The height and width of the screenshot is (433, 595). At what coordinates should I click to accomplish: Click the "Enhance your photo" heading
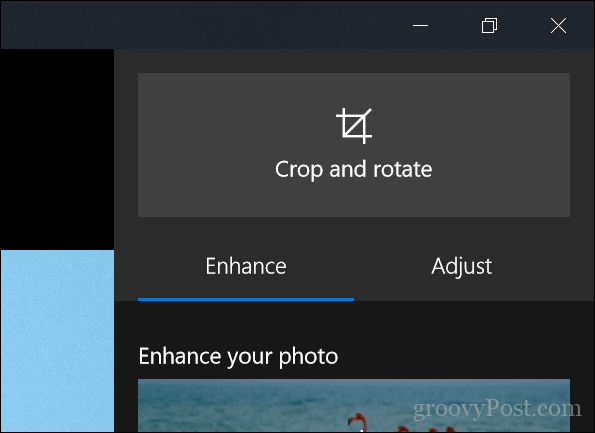(x=238, y=357)
